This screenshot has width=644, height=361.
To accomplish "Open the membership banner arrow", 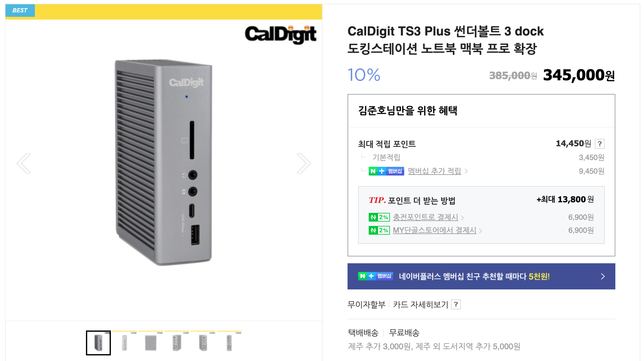I will coord(603,276).
